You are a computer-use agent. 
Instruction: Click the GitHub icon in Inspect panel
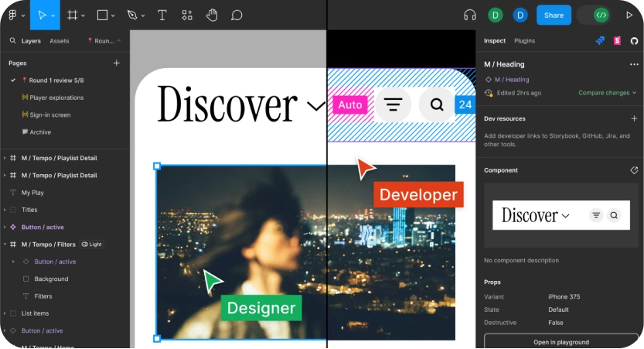tap(634, 41)
